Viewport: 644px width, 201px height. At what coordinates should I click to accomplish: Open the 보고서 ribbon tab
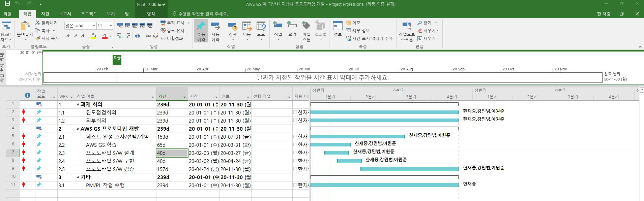point(65,14)
